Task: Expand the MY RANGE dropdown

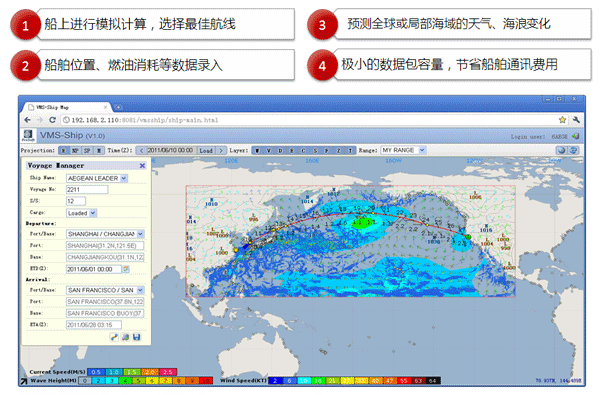Action: pos(422,150)
